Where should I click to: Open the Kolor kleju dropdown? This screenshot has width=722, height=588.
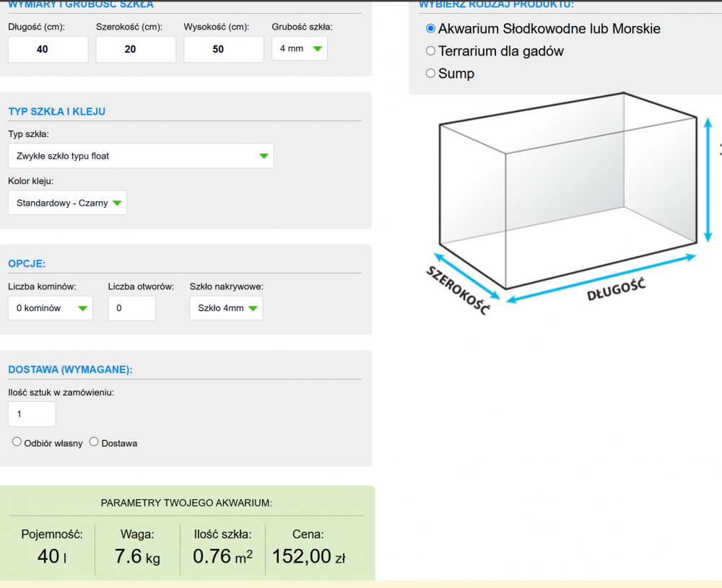(67, 203)
